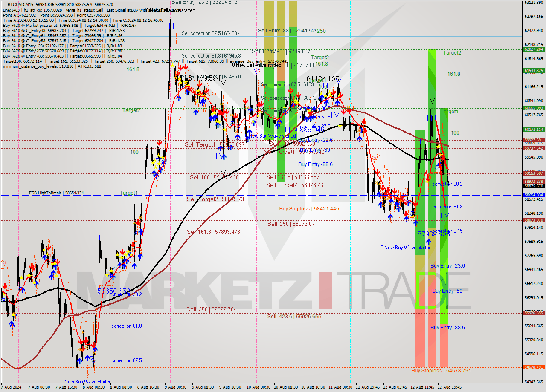This screenshot has width=546, height=392.
Task: Click the 56293.015 price scale value
Action: tap(533, 298)
